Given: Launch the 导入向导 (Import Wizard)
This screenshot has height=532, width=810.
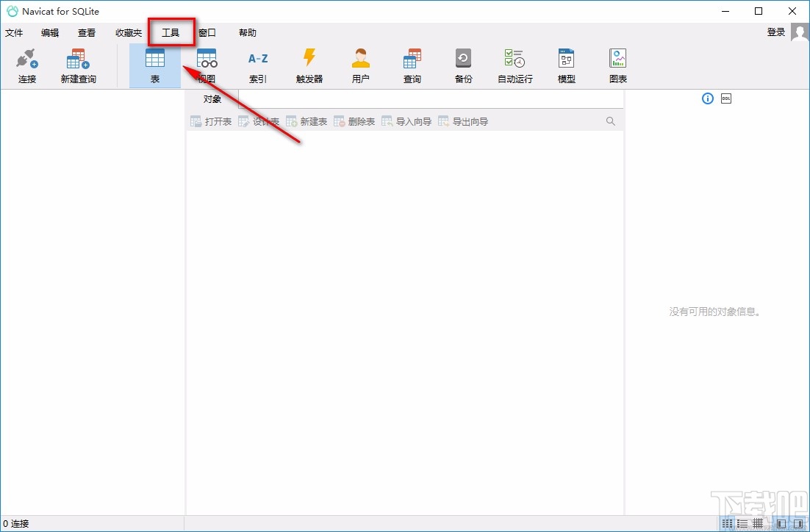Looking at the screenshot, I should [406, 121].
